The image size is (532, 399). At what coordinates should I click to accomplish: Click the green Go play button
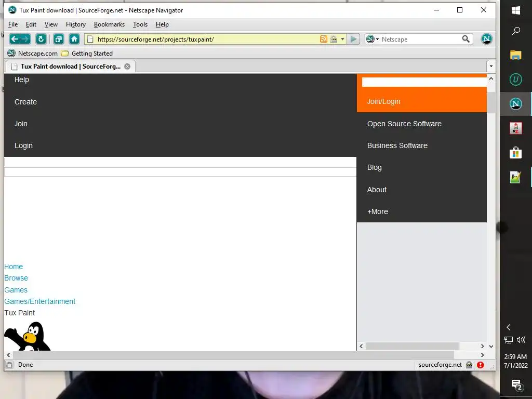click(x=353, y=39)
